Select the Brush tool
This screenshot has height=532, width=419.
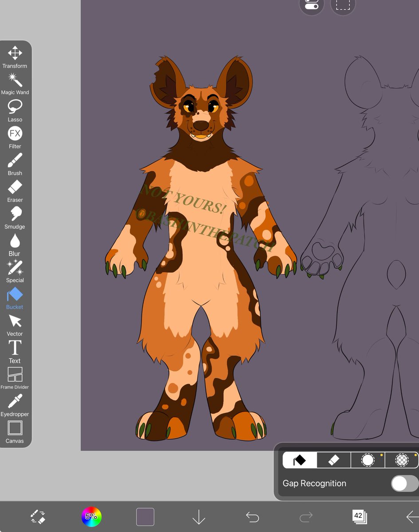[x=15, y=164]
